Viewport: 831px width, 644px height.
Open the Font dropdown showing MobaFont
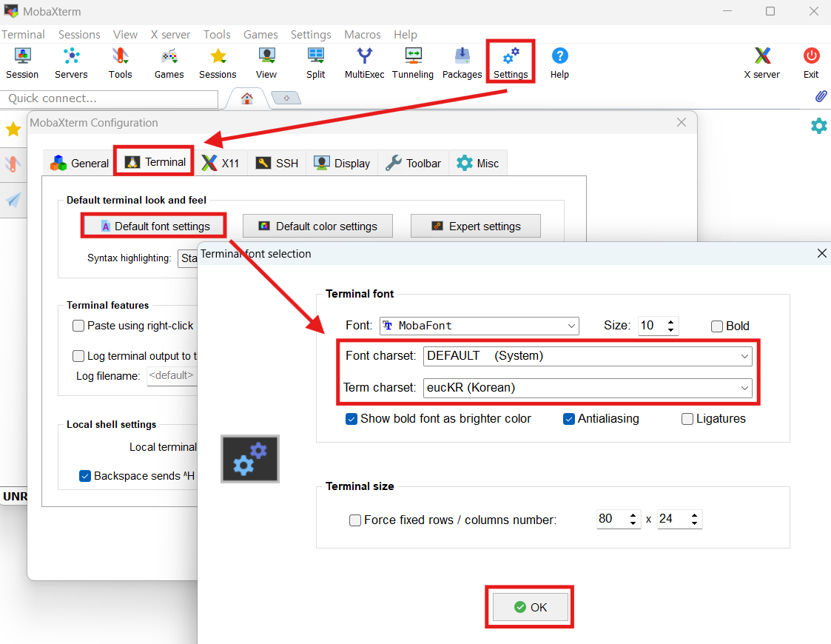(479, 326)
